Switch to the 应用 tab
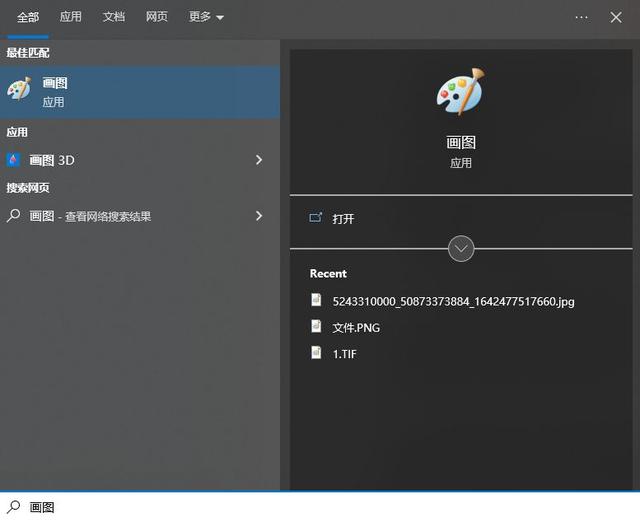Screen dimensions: 640x522 pyautogui.click(x=71, y=17)
